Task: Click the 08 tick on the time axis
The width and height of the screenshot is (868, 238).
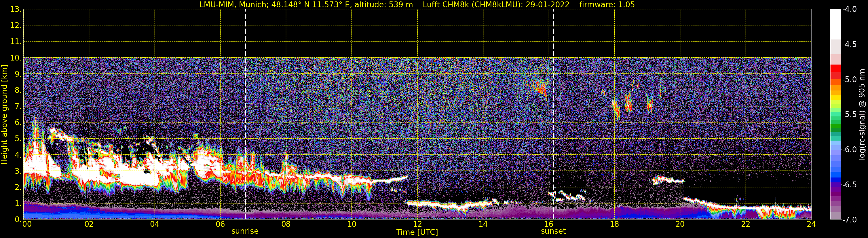Action: click(x=286, y=224)
